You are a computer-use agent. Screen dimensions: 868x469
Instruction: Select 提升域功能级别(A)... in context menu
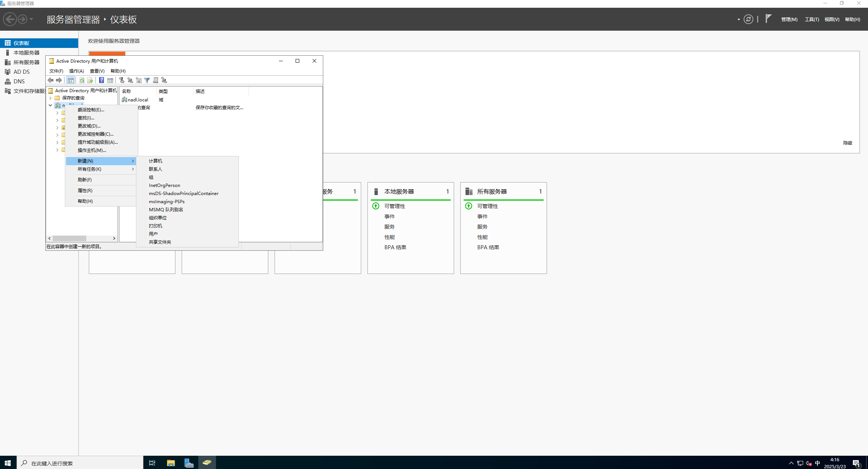(101, 142)
